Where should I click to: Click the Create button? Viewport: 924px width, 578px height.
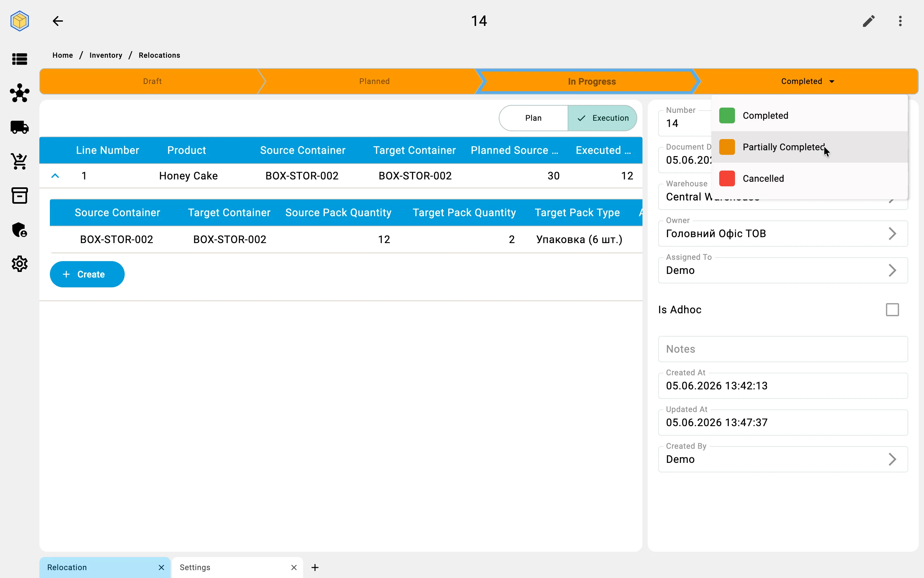click(x=87, y=274)
